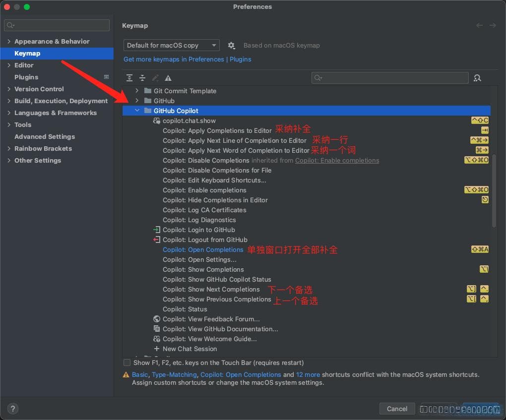Select Copilot: Log Diagnostics row
The height and width of the screenshot is (420, 506).
[x=307, y=220]
